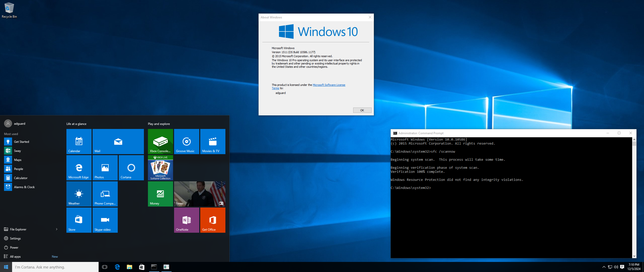Click the Cortana search box

tap(55, 267)
